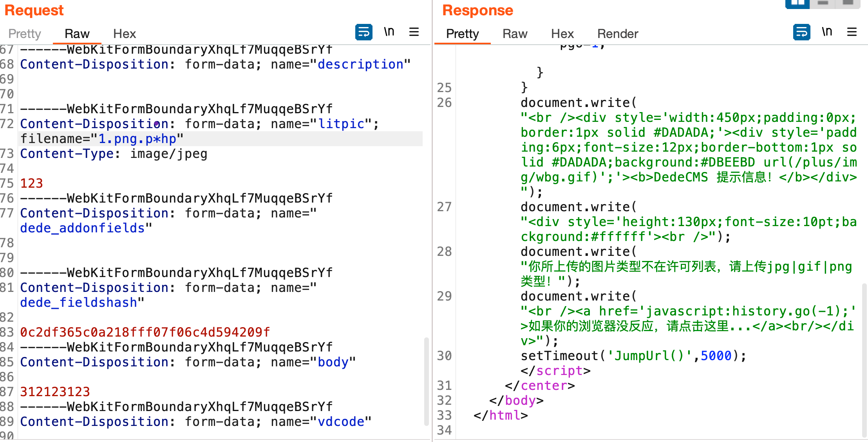Click the Request panel vertical scrollbar

tap(427, 381)
